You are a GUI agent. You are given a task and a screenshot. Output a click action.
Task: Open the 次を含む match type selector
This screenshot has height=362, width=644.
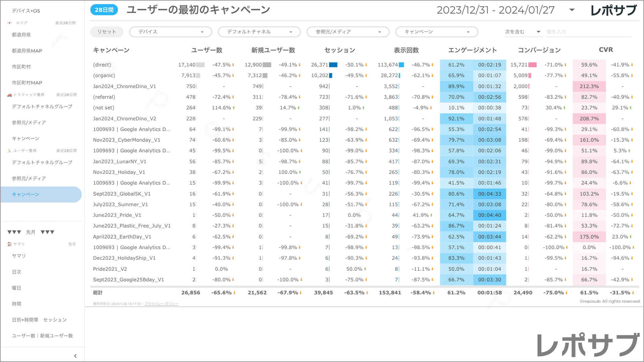click(x=523, y=32)
